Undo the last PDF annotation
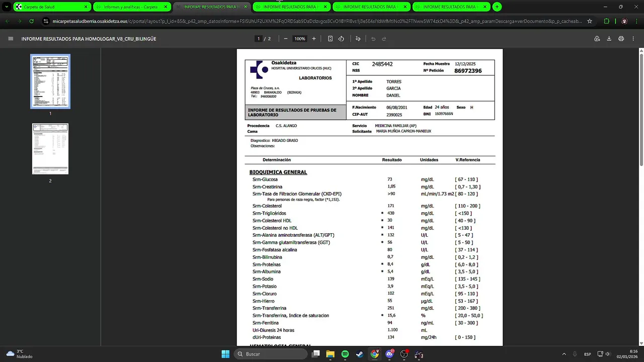Screen dimensions: 644x362 373,39
